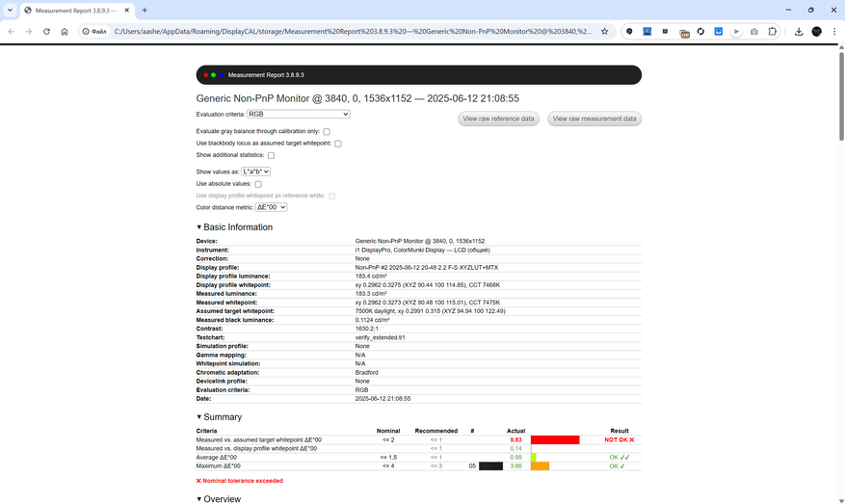Open the browser extensions puzzle icon
Viewport: 845px width, 504px height.
[x=772, y=31]
